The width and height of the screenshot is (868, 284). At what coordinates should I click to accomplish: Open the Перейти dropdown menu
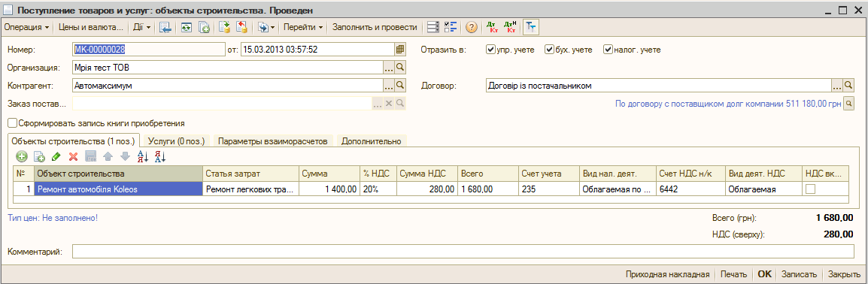point(303,26)
